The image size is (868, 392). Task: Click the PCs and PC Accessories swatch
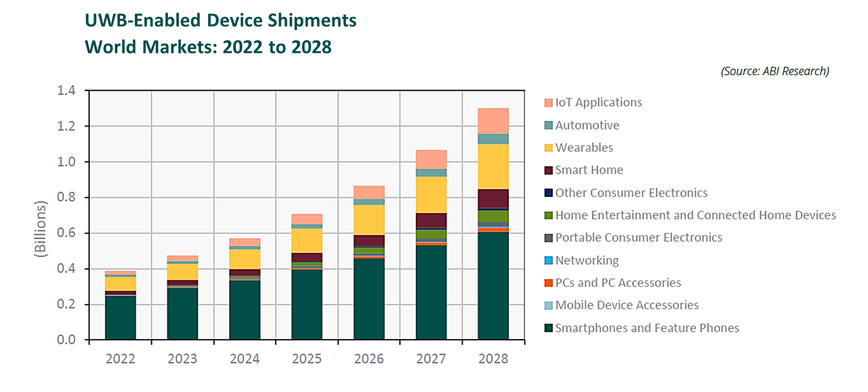[x=548, y=283]
